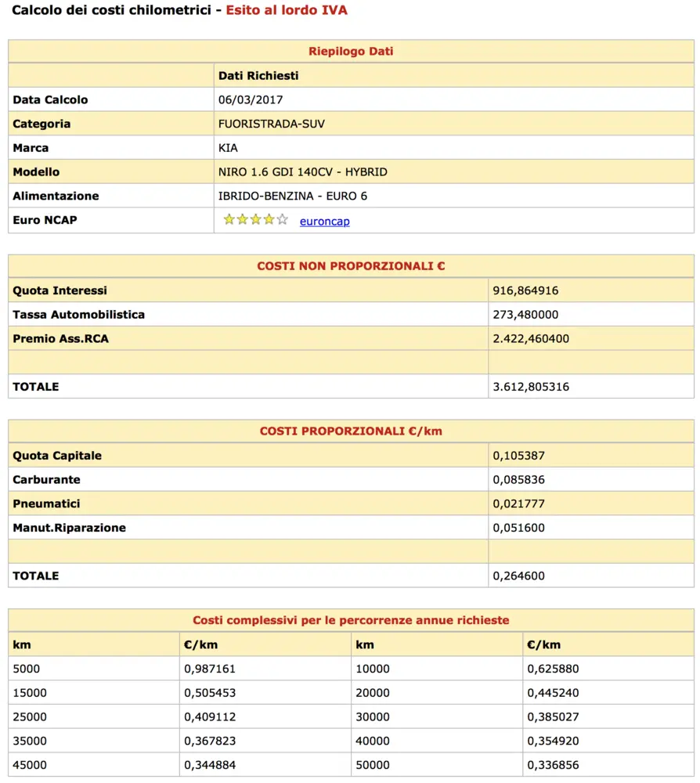This screenshot has height=783, width=700.
Task: Select cost value 0,625880
Action: tap(554, 669)
